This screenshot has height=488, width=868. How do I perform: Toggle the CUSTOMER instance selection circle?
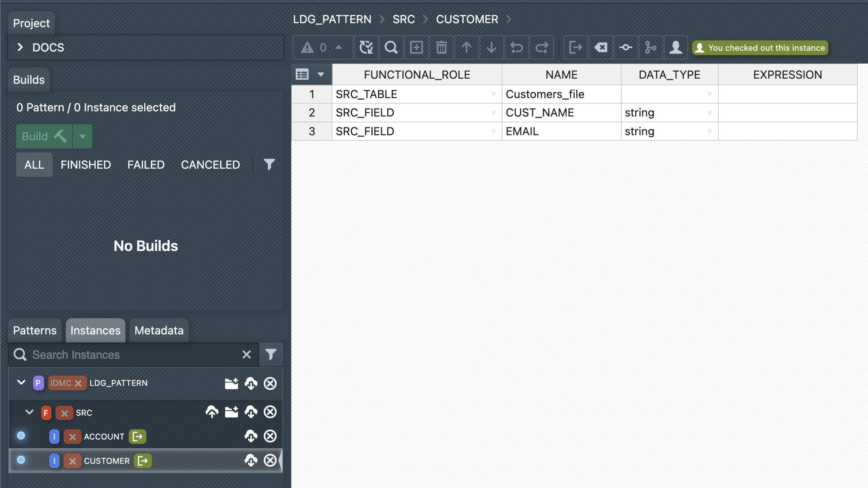(x=21, y=460)
